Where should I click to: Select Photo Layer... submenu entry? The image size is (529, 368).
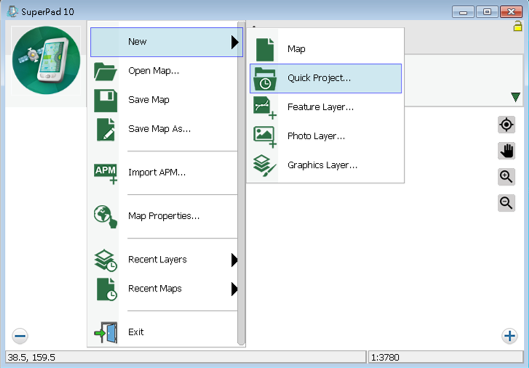click(326, 136)
